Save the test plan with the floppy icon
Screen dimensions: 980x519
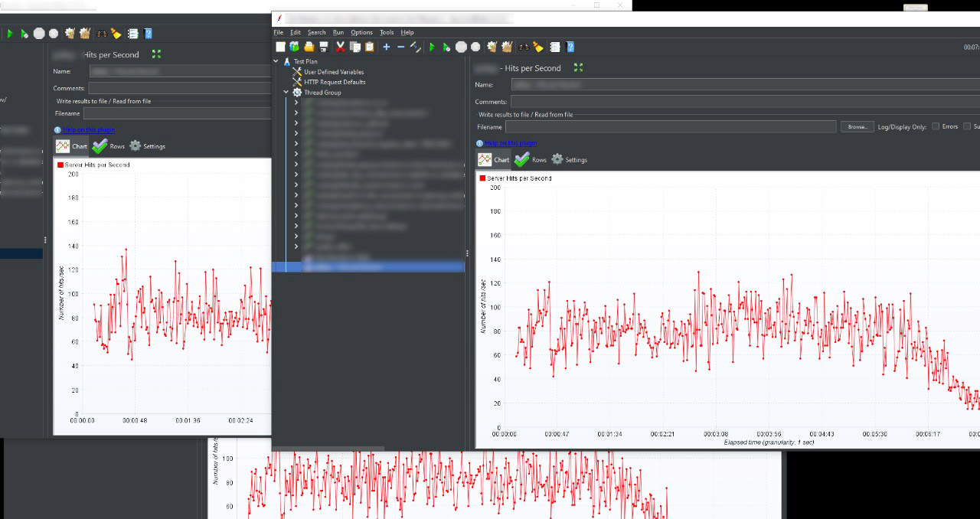[324, 47]
